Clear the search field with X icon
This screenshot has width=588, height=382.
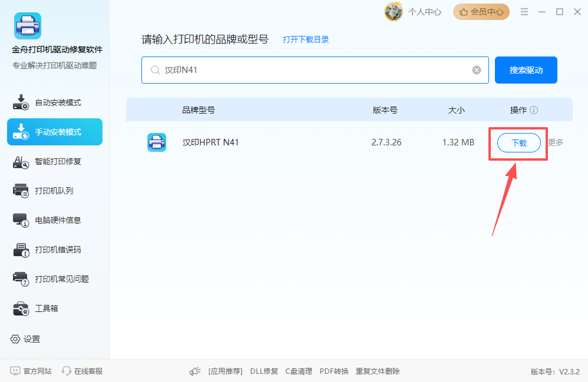(477, 70)
